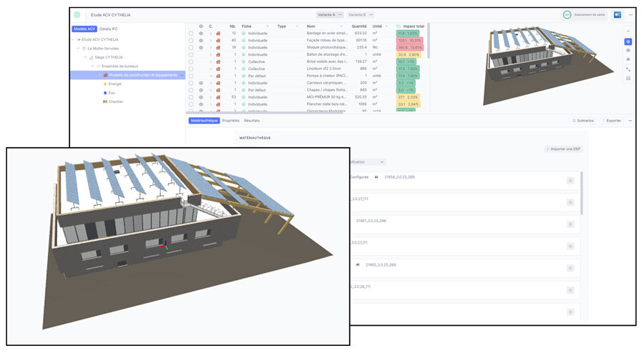This screenshot has width=644, height=353.
Task: Click the Avancement de saisie progress circle
Action: tap(567, 14)
